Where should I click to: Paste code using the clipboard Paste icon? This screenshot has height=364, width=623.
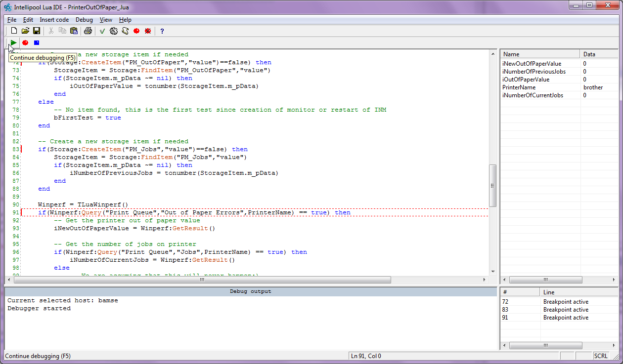click(x=74, y=31)
